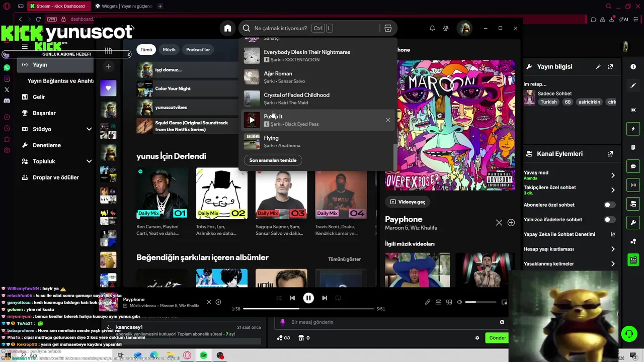The height and width of the screenshot is (362, 644).
Task: Expand Takipçilere özel sohbet options
Action: click(x=613, y=190)
